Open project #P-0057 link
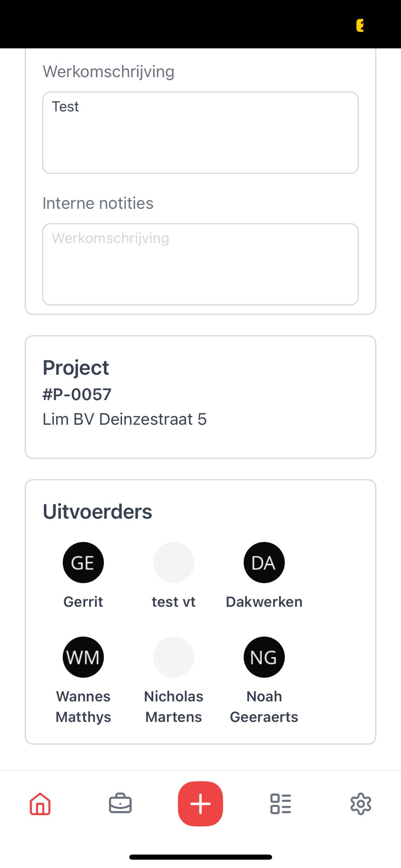The image size is (401, 868). pyautogui.click(x=77, y=395)
